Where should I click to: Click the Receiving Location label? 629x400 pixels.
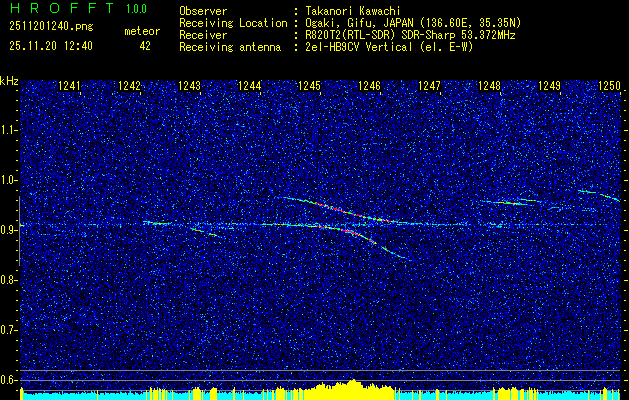[233, 23]
